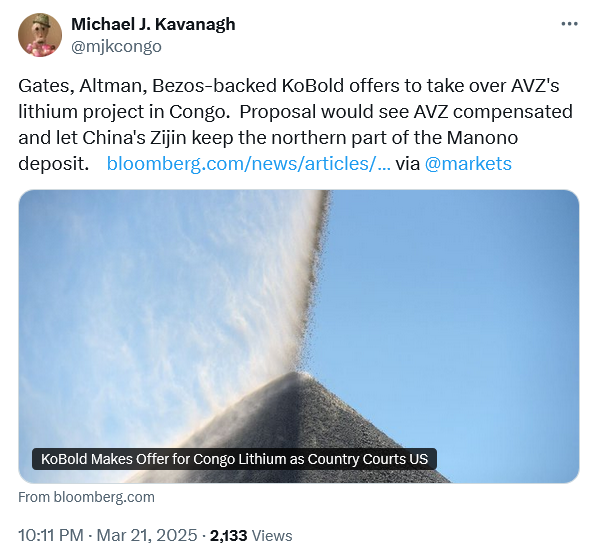598x550 pixels.
Task: Click the 'via' text before @markets
Action: coord(407,164)
